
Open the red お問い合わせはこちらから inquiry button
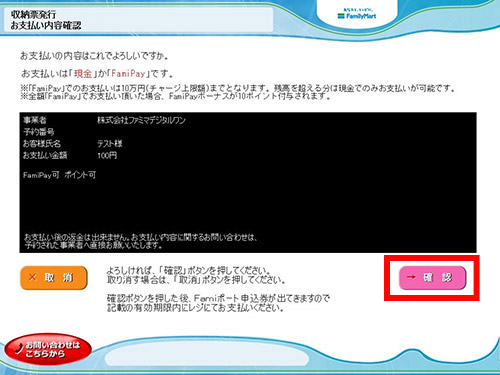(48, 349)
